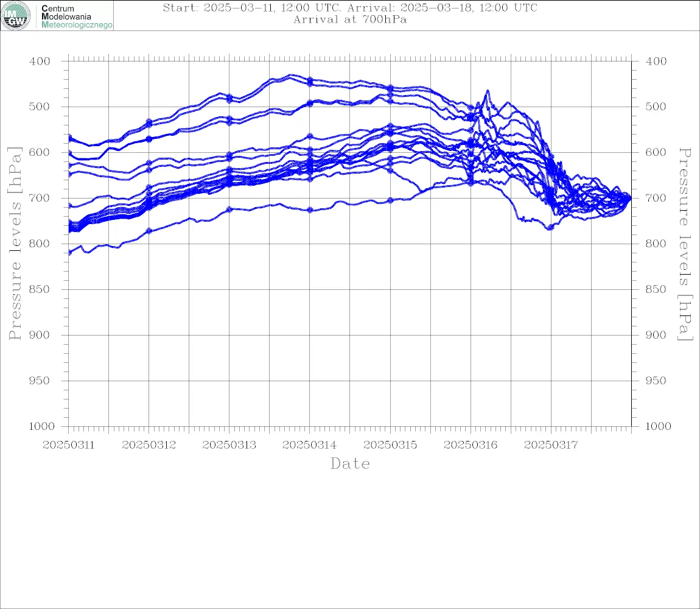Click the trajectory arrival point at 700 hPa

coord(630,199)
